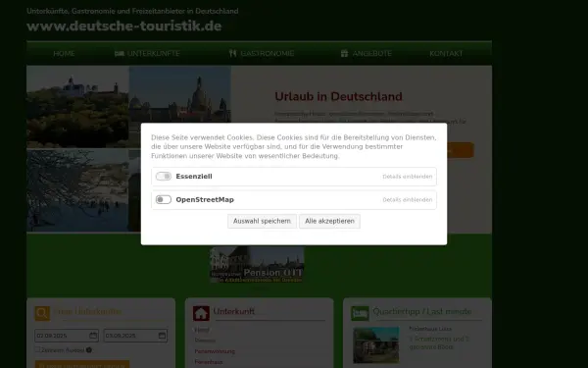Click the 03.09.2025 departure date field
The width and height of the screenshot is (588, 368).
pyautogui.click(x=135, y=336)
